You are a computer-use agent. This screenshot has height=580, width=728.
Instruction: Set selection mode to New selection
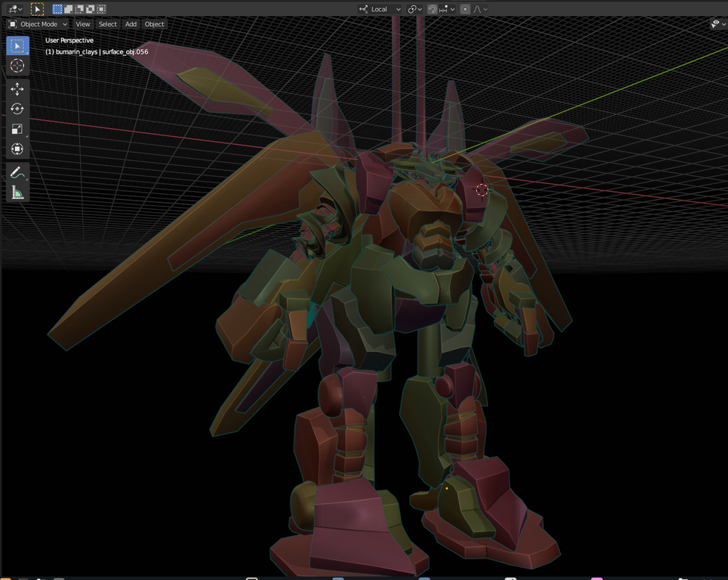pos(57,9)
